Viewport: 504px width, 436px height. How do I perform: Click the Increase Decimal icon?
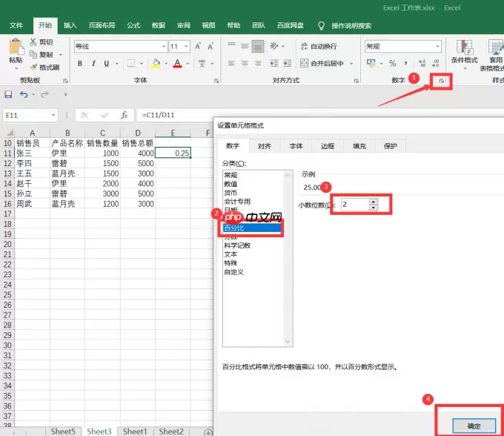coord(422,63)
